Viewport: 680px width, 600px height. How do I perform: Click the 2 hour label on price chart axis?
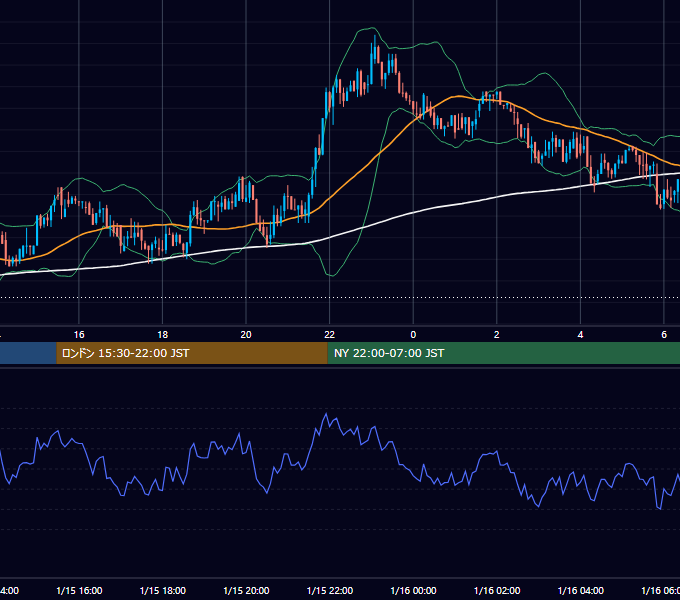pyautogui.click(x=497, y=335)
